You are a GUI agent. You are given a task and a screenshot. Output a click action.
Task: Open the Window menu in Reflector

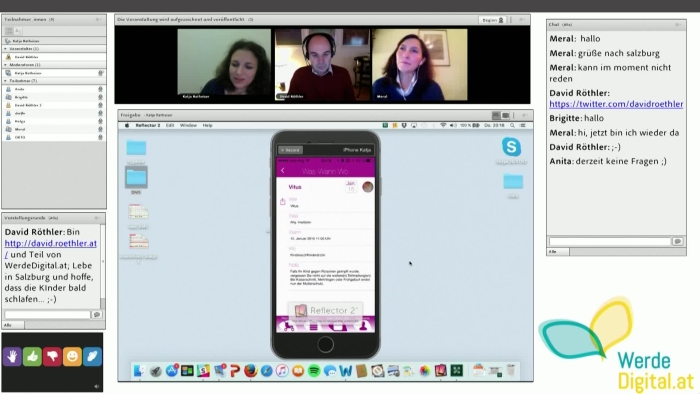point(188,125)
